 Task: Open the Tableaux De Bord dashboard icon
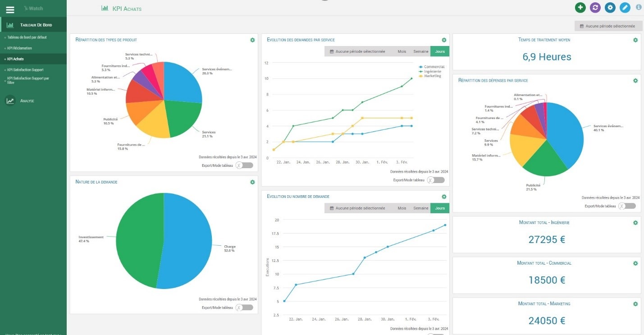coord(9,24)
